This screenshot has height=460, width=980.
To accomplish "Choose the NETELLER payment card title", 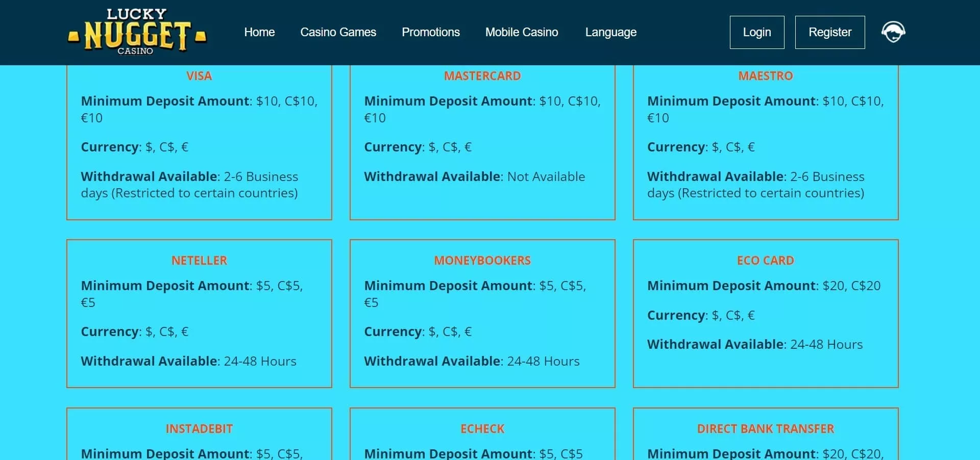I will (199, 261).
